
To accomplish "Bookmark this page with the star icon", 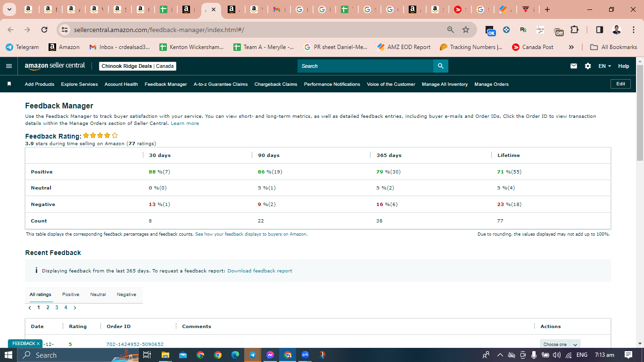I will click(x=466, y=30).
